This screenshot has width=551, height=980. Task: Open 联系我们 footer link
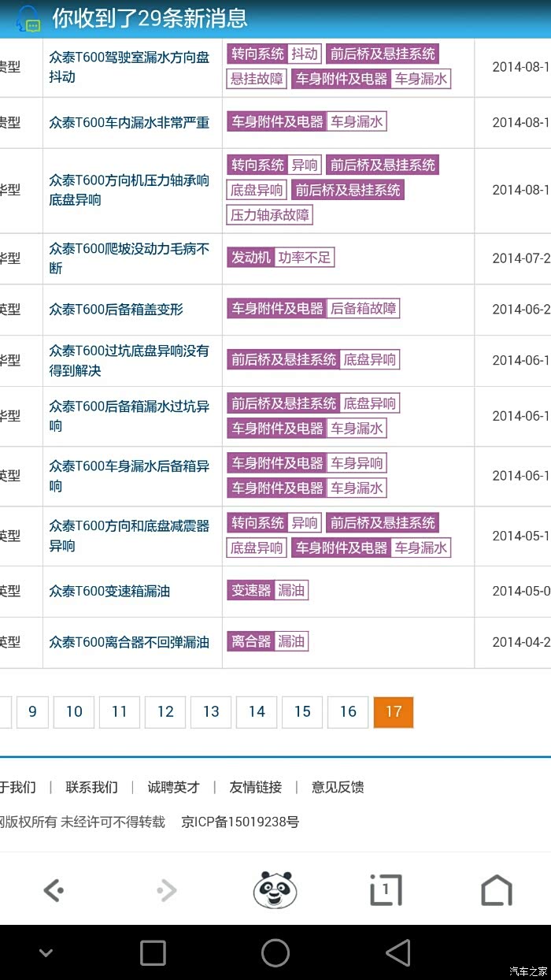pyautogui.click(x=92, y=787)
